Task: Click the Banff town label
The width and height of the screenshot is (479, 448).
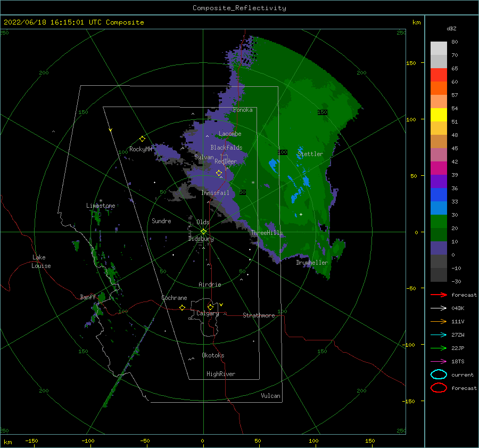Action: coord(88,297)
